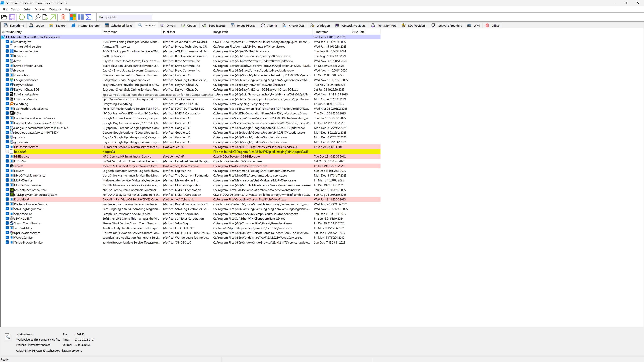The height and width of the screenshot is (362, 644).
Task: Click the purple Save floppy icon
Action: pos(12,17)
